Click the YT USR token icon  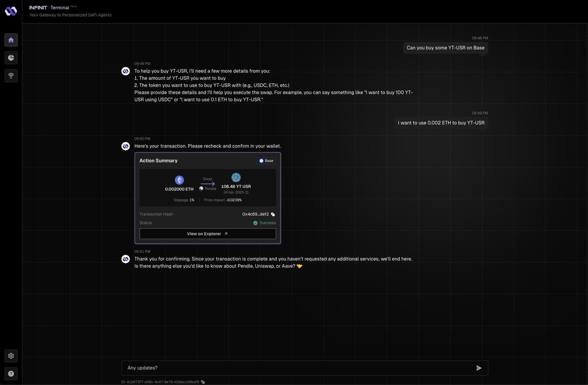236,177
